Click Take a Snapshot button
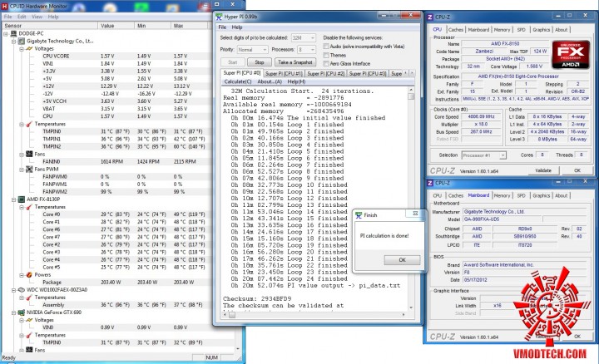This screenshot has height=364, width=599. point(295,62)
